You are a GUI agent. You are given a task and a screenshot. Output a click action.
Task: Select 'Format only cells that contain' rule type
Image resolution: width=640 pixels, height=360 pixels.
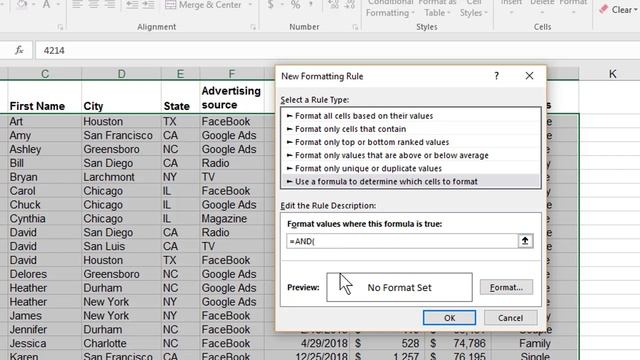[411, 129]
